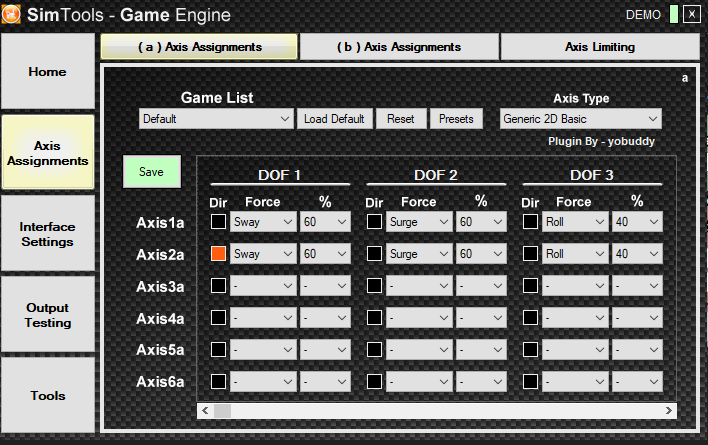Click the horizontal scrollbar right arrow
708x445 pixels.
669,410
